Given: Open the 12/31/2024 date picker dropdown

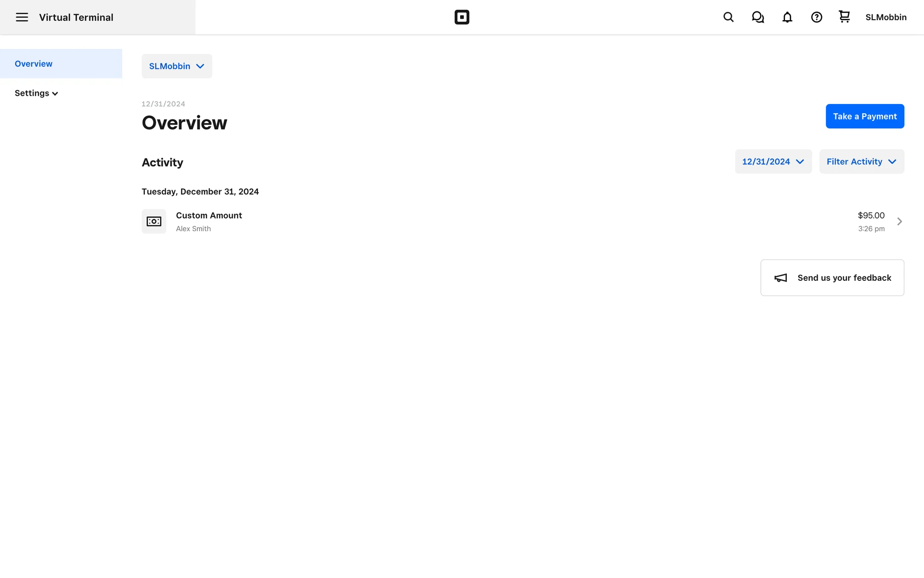Looking at the screenshot, I should tap(773, 161).
